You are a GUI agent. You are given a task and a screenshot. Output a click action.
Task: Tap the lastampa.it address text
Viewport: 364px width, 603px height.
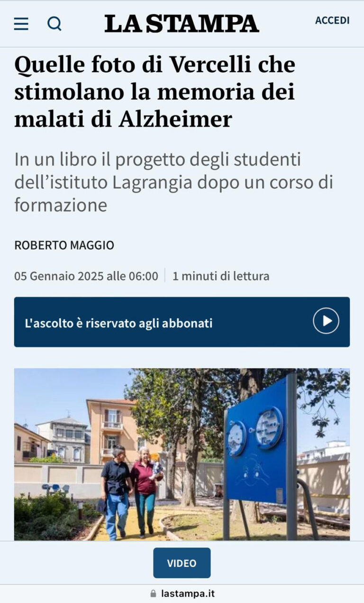click(x=188, y=594)
